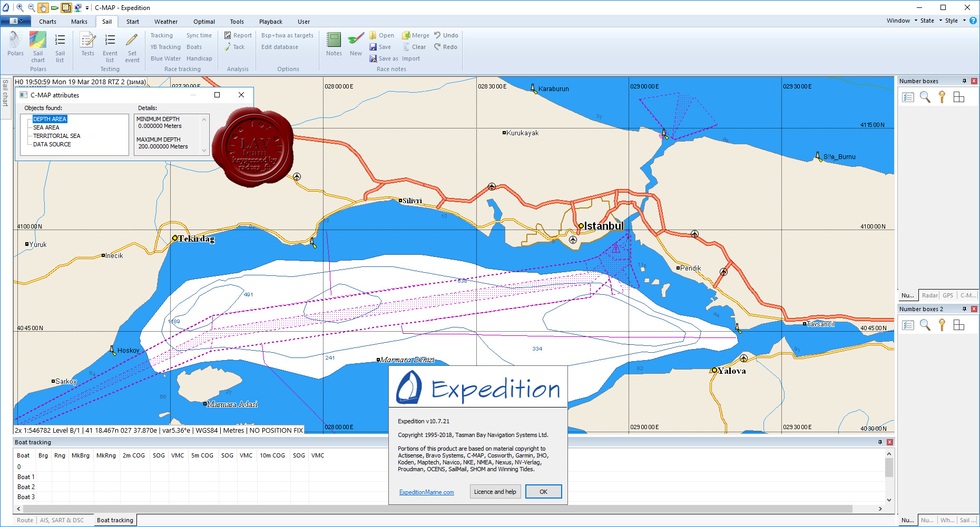
Task: Open the Route bottom tab
Action: pyautogui.click(x=25, y=520)
